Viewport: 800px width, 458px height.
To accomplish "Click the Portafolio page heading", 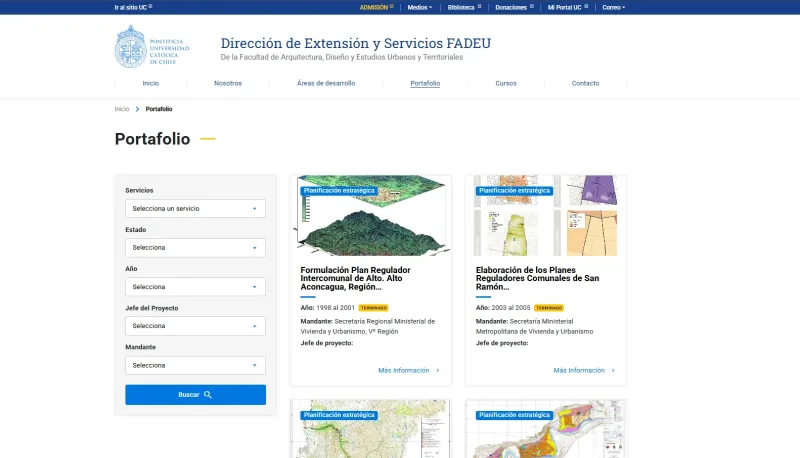I will pyautogui.click(x=152, y=139).
